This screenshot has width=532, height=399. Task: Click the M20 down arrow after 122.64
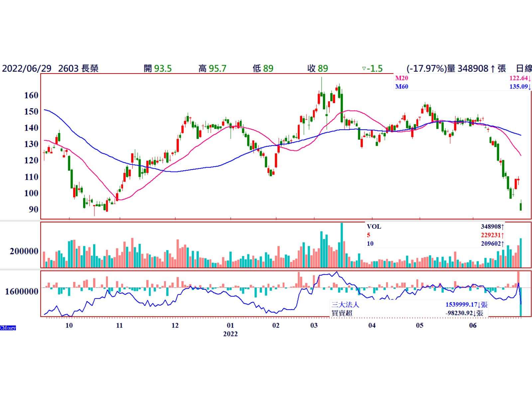[530, 78]
